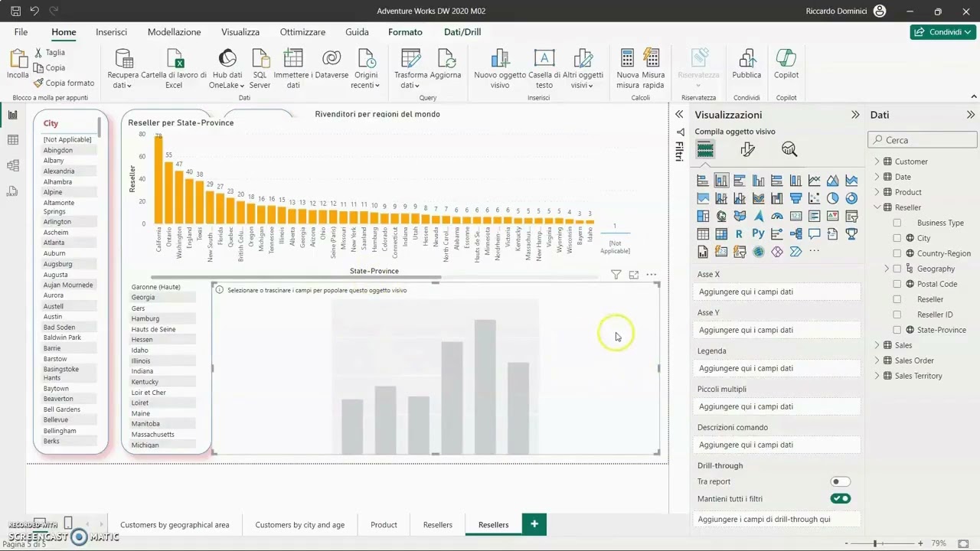Add a new report page
This screenshot has width=980, height=551.
(534, 524)
